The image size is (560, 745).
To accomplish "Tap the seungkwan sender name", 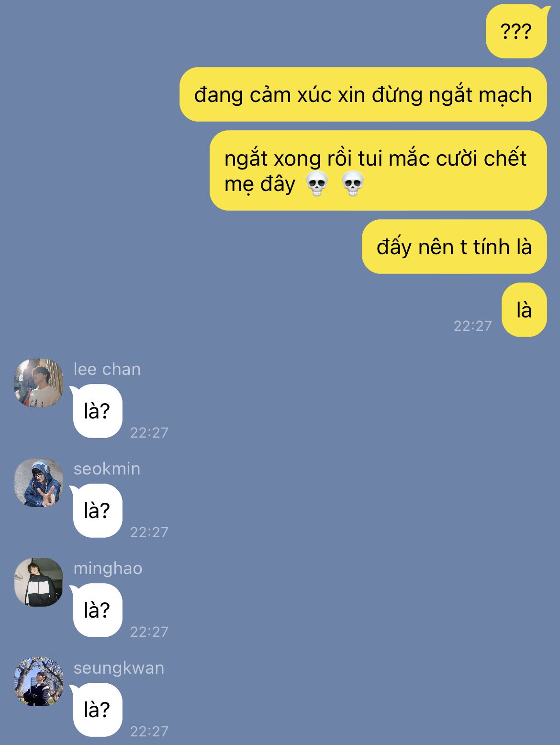I will (119, 668).
